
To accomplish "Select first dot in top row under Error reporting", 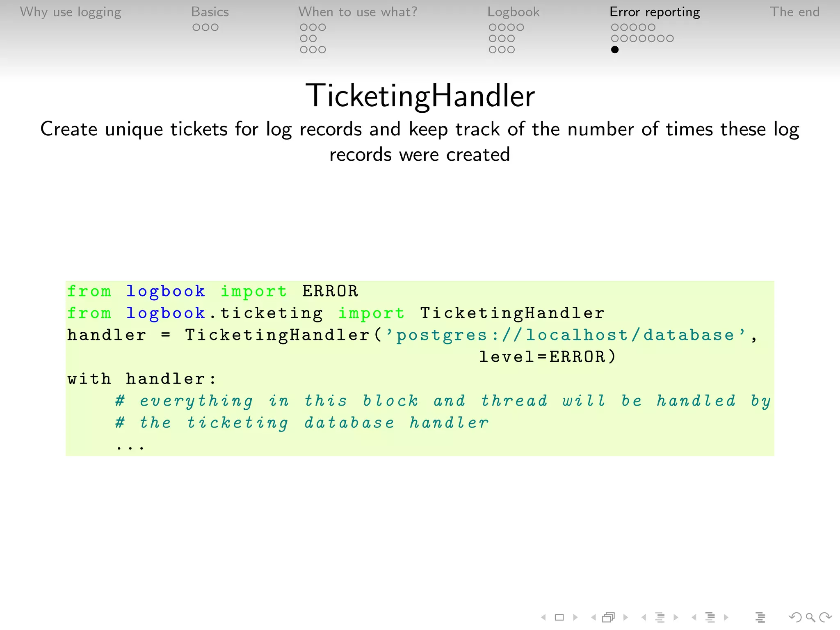I will click(x=615, y=27).
